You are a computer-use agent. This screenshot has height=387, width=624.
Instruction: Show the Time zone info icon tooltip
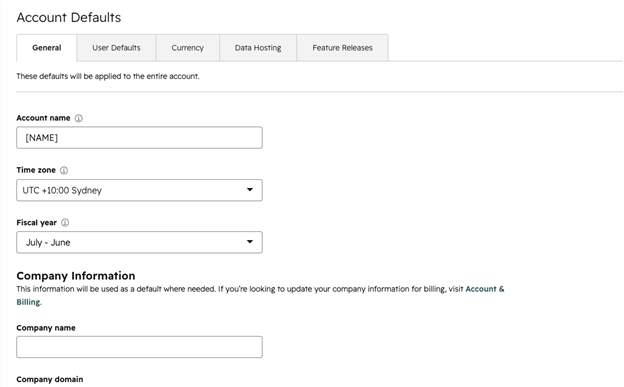[64, 170]
